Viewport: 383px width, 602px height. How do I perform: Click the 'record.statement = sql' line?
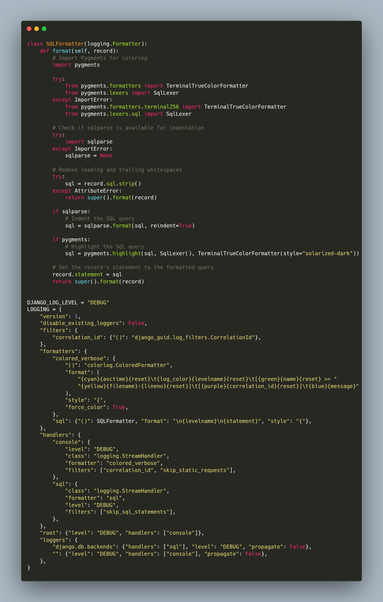click(x=87, y=275)
